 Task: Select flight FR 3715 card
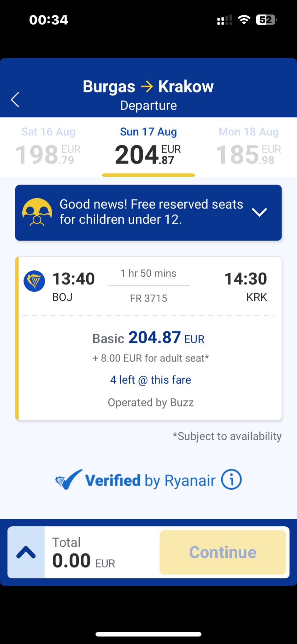148,338
